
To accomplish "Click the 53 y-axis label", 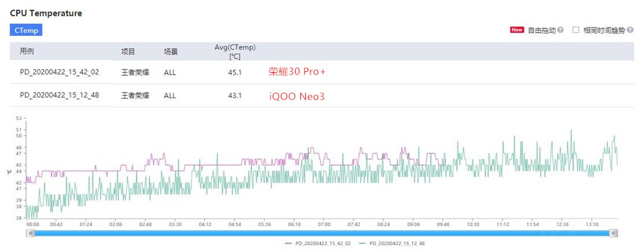I will pos(19,118).
